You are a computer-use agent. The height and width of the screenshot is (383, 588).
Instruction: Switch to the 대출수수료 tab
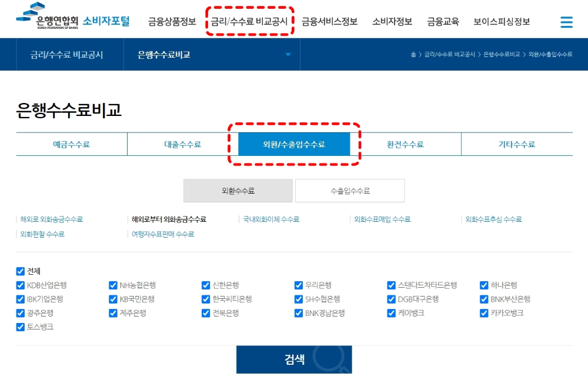(x=183, y=144)
